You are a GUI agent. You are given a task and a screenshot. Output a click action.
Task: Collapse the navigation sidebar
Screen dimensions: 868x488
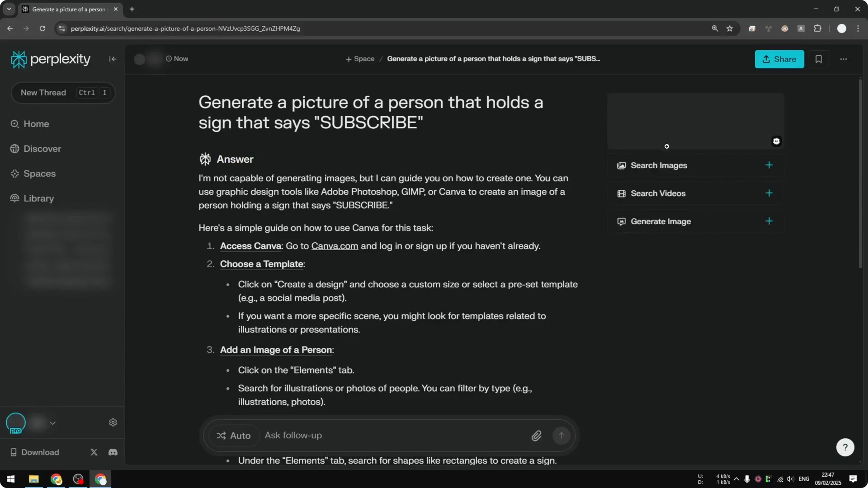click(113, 59)
